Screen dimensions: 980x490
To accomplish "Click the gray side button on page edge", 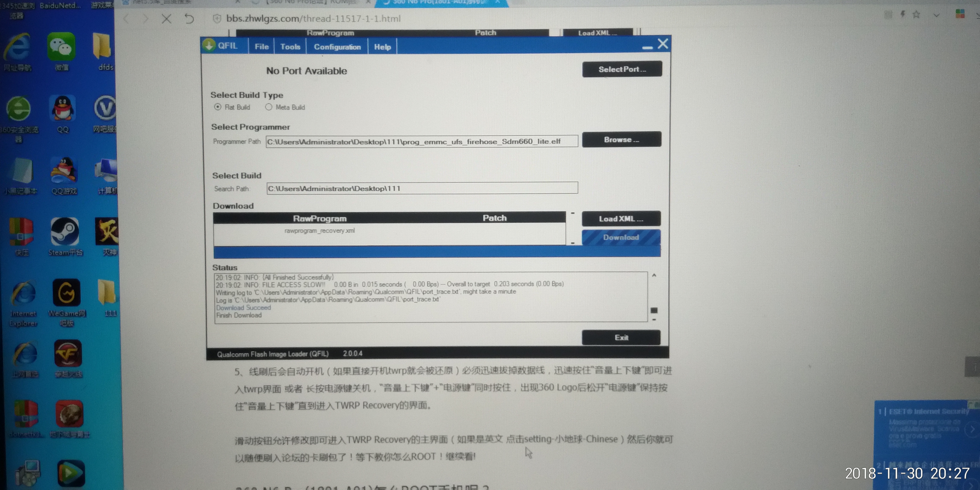I will click(x=973, y=367).
